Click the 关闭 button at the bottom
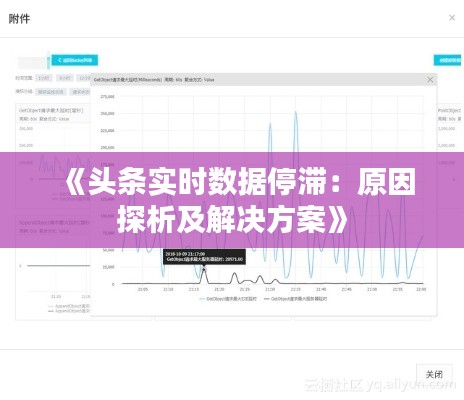464x400 pixels. coord(434,374)
